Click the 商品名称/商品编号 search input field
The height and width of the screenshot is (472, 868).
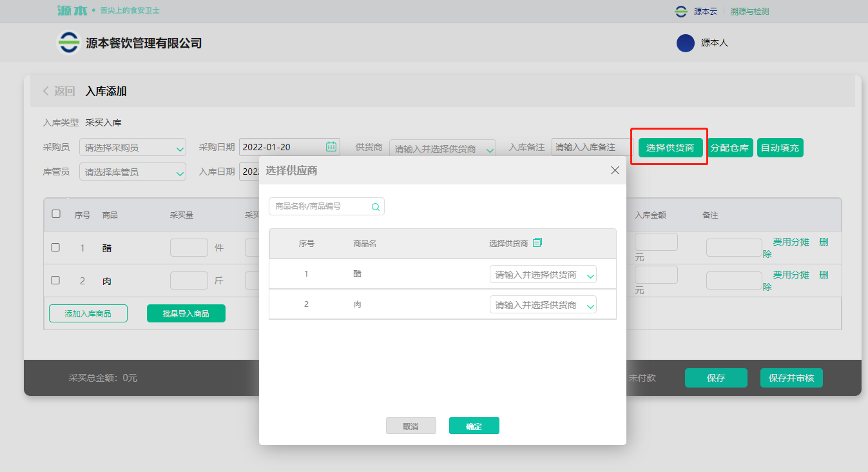316,206
